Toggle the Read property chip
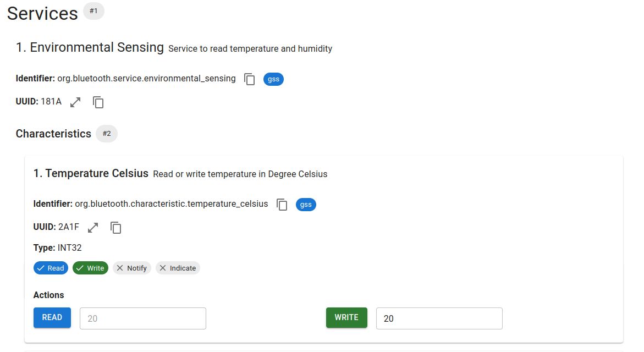The width and height of the screenshot is (644, 352). 51,268
